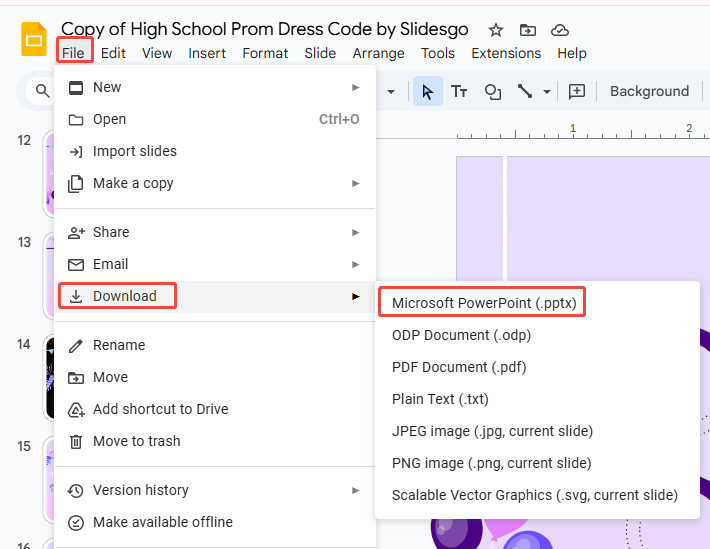Open the Extensions menu
The image size is (710, 549).
(x=506, y=53)
